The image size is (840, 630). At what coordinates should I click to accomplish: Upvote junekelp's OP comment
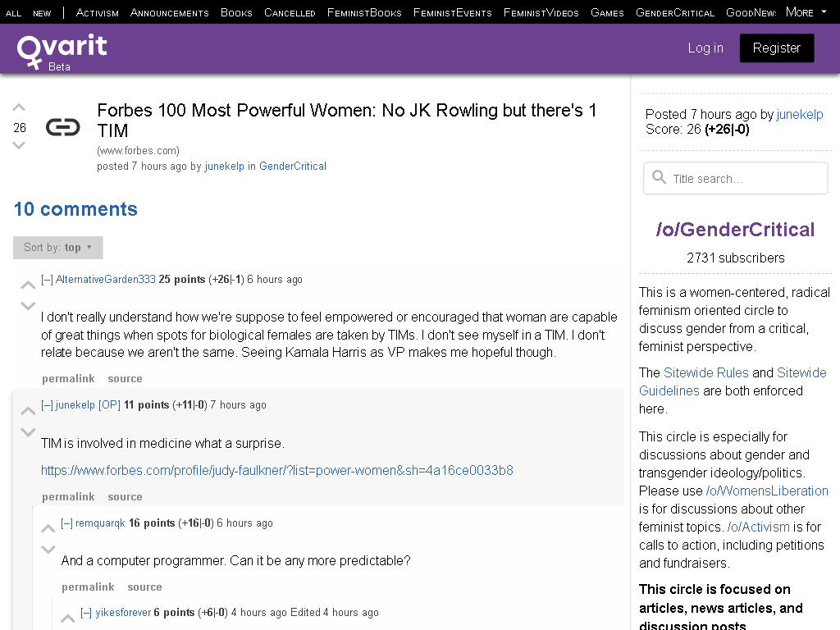click(x=28, y=411)
